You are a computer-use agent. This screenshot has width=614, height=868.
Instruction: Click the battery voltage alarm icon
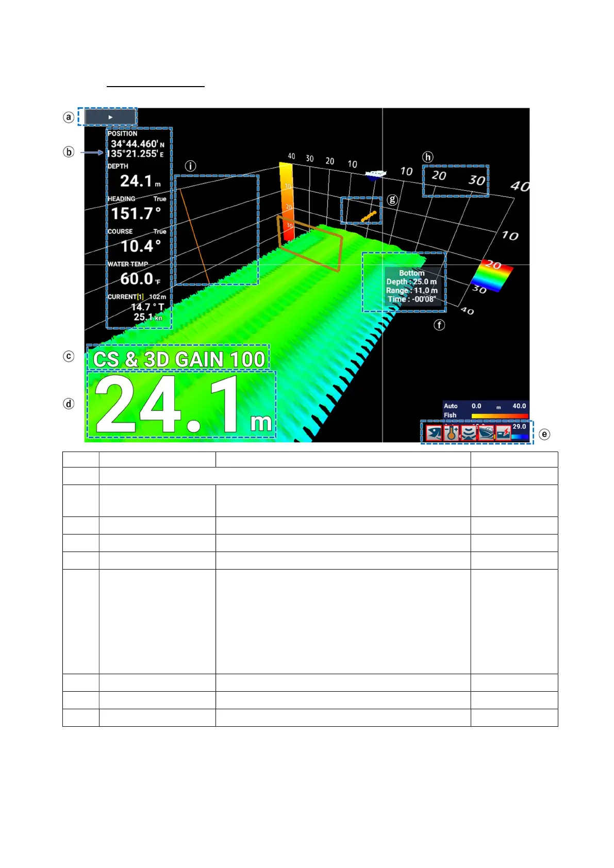[503, 433]
